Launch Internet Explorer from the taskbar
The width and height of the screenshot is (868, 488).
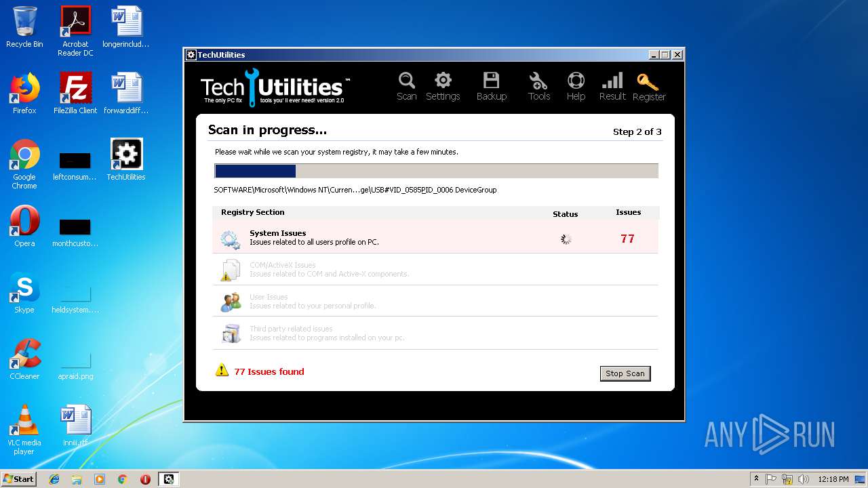coord(54,479)
